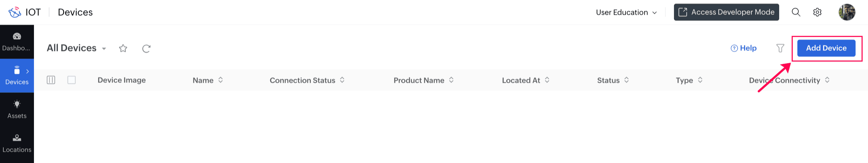Image resolution: width=868 pixels, height=163 pixels.
Task: Tick the select-all checkbox in table header
Action: (x=72, y=80)
